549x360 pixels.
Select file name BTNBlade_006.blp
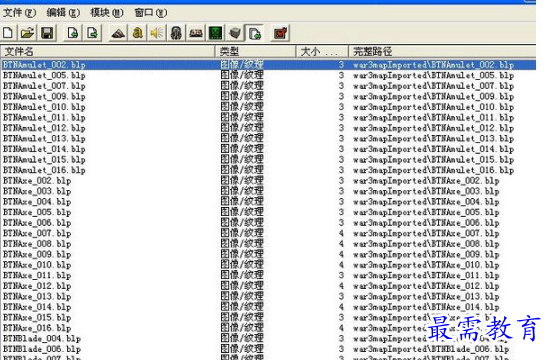tap(42, 349)
